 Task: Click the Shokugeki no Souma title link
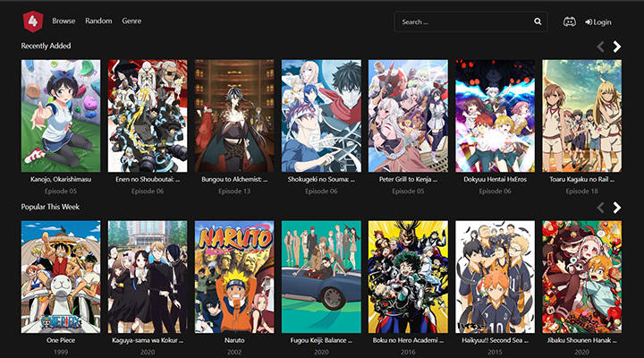coord(321,179)
